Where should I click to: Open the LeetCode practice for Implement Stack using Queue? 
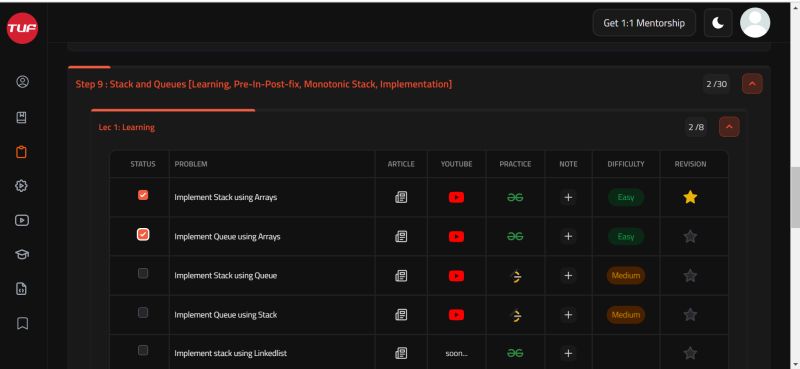pos(516,276)
